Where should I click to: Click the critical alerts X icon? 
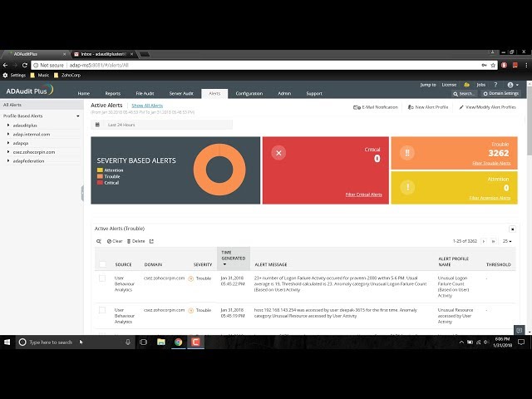(278, 153)
